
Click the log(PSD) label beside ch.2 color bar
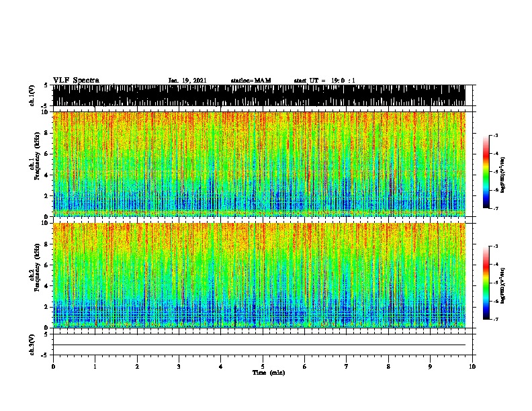[x=503, y=286]
